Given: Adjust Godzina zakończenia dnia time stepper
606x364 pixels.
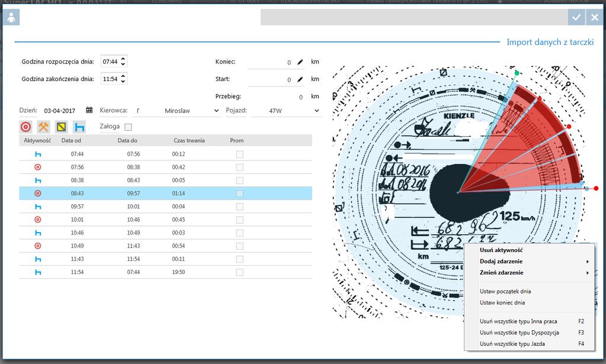Looking at the screenshot, I should [x=123, y=79].
